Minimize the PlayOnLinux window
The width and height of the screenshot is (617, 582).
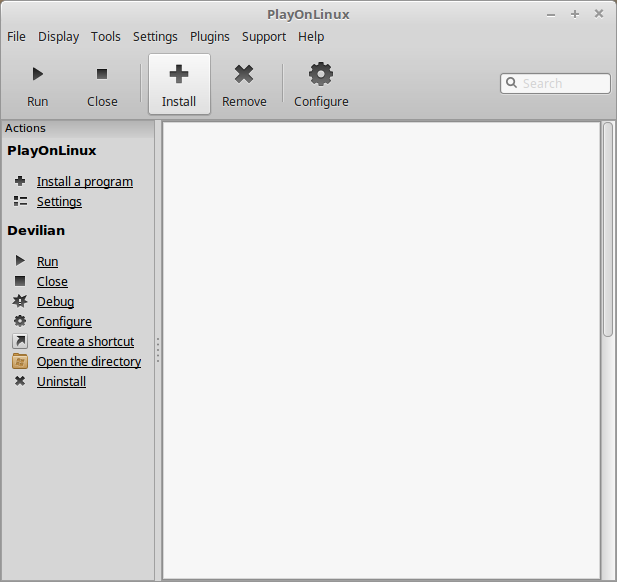[x=551, y=15]
